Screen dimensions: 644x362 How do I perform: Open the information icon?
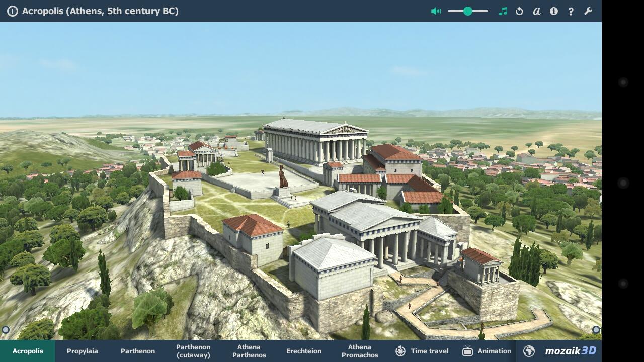(554, 11)
